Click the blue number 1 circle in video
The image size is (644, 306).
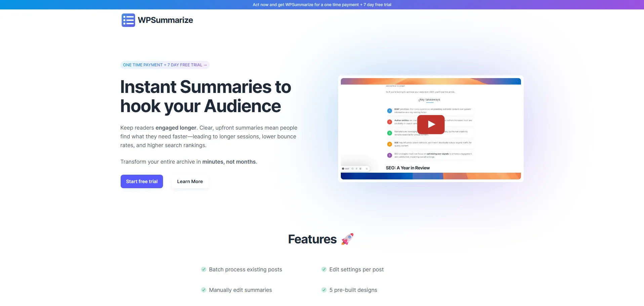tap(390, 111)
